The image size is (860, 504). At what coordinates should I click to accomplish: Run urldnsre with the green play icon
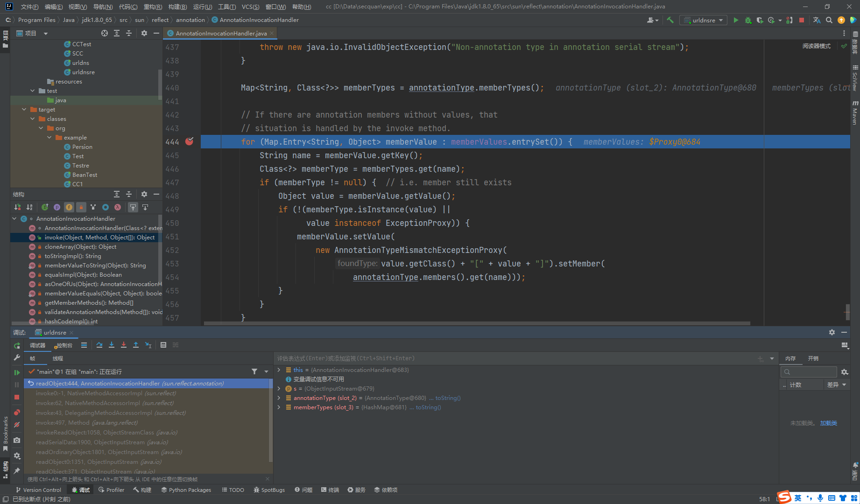click(736, 20)
